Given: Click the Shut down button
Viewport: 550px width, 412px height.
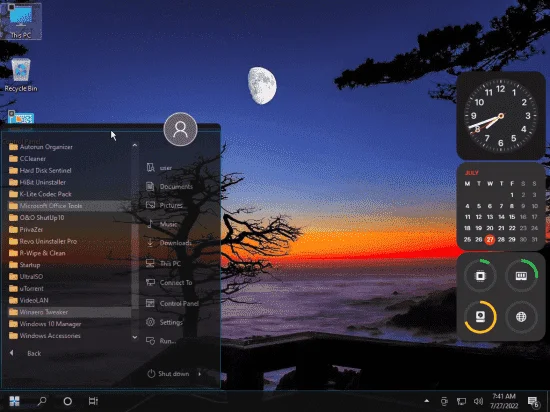Looking at the screenshot, I should (x=169, y=373).
